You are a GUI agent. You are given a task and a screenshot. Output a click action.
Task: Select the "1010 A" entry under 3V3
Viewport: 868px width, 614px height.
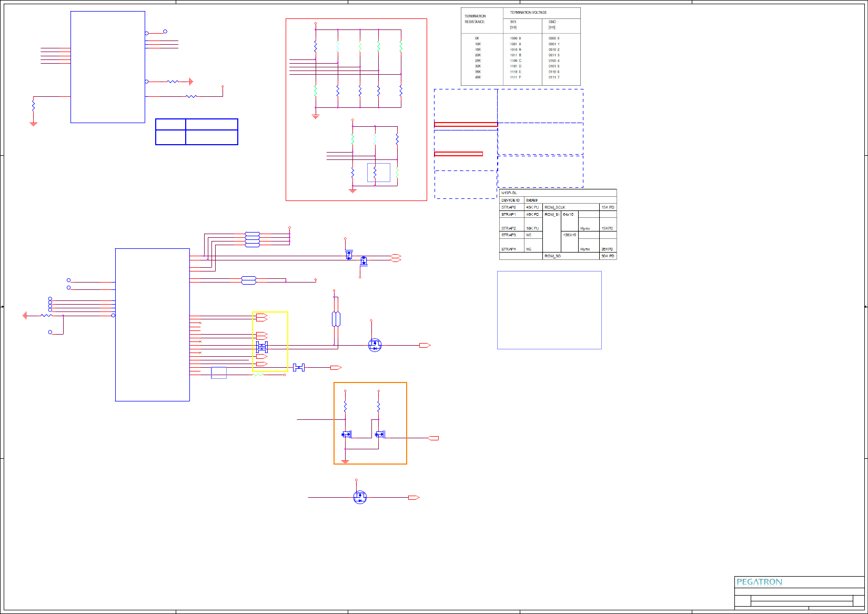[x=516, y=49]
